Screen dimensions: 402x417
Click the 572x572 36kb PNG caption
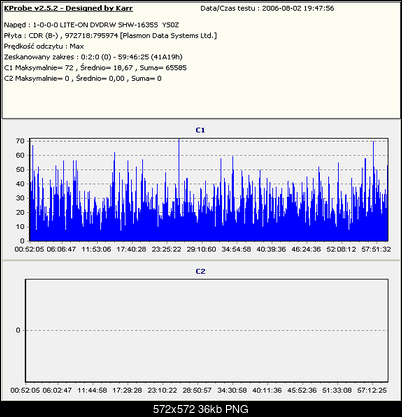(x=201, y=409)
